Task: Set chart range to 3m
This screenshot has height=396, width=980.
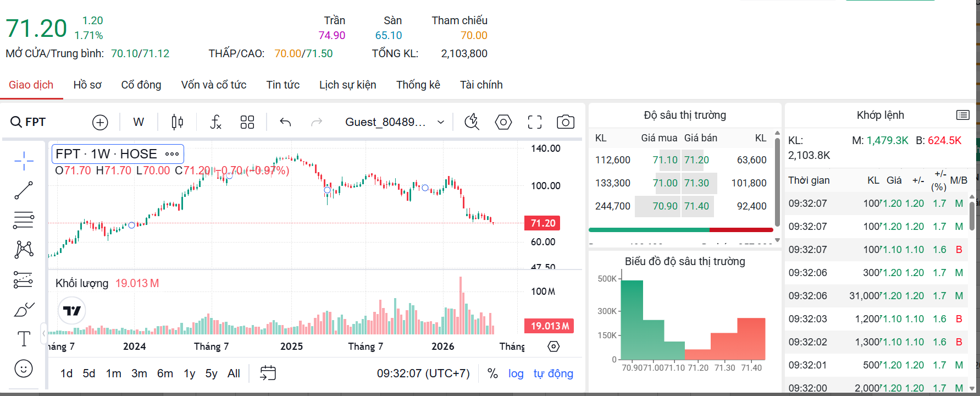Action: tap(139, 373)
